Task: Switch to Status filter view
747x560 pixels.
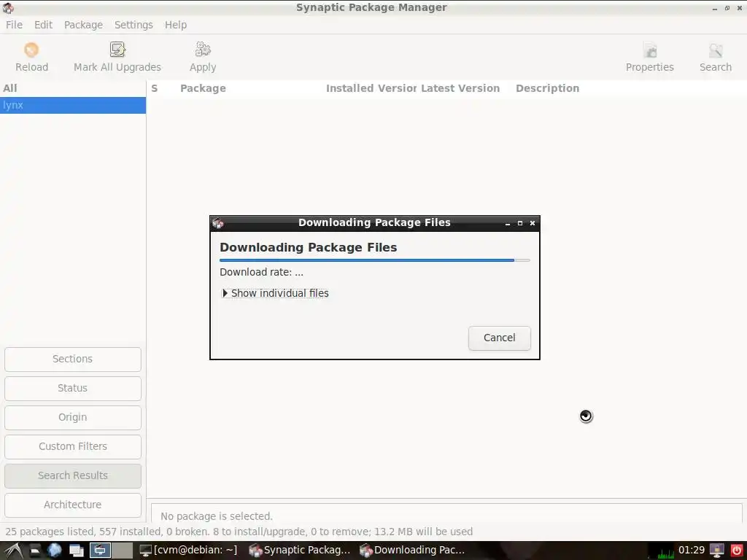Action: tap(73, 388)
